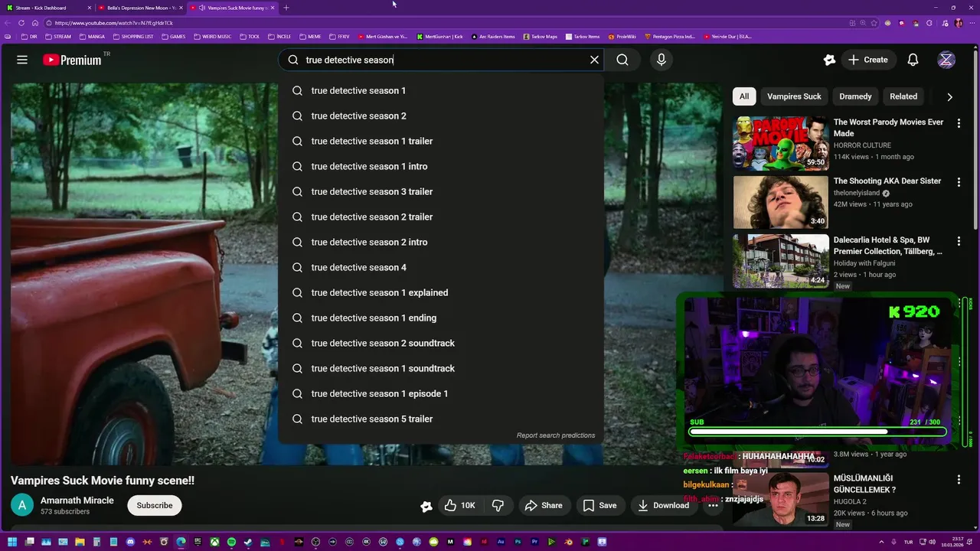Switch to 'Stream - Kick Dashboard' browser tab
This screenshot has height=551, width=980.
(x=46, y=8)
